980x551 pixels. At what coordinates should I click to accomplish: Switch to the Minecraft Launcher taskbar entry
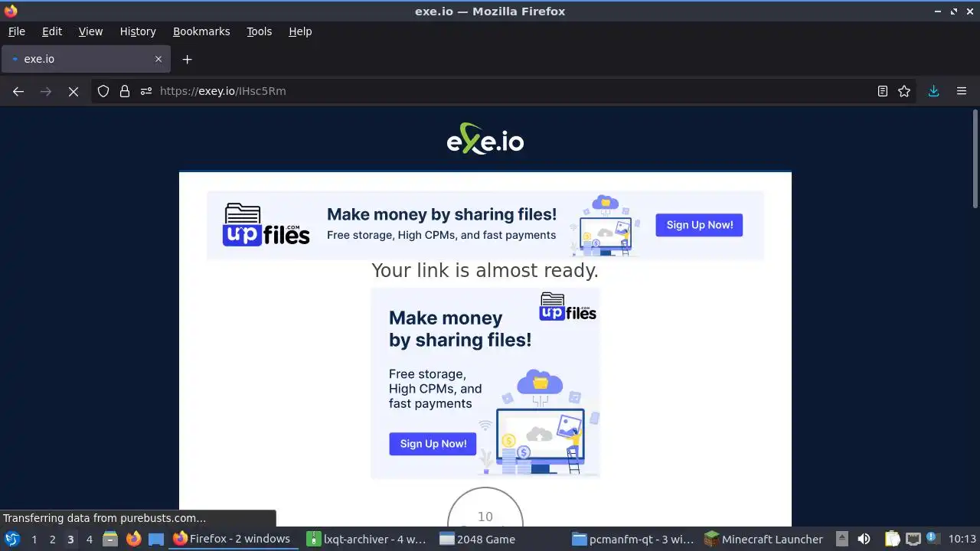tap(766, 539)
